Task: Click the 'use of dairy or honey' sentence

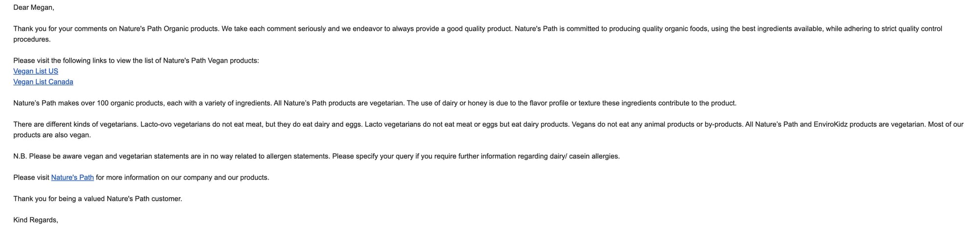Action: [x=572, y=103]
